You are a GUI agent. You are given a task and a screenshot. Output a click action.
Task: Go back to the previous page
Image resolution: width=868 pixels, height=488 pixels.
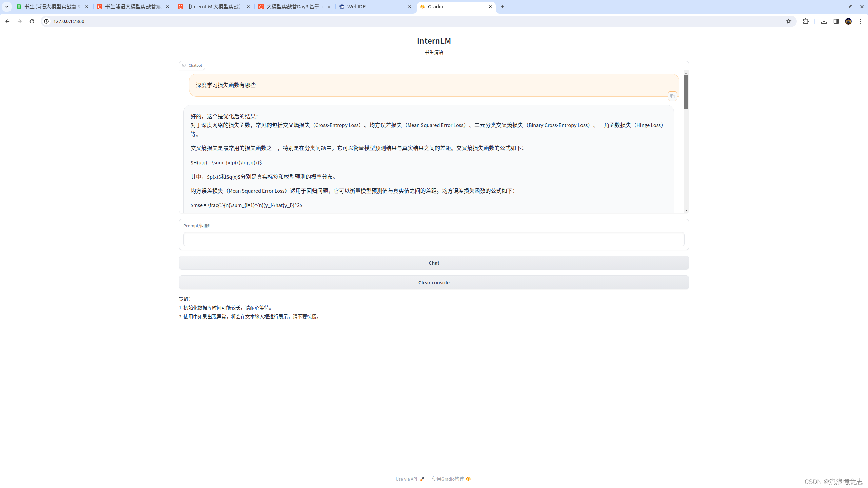(x=7, y=21)
